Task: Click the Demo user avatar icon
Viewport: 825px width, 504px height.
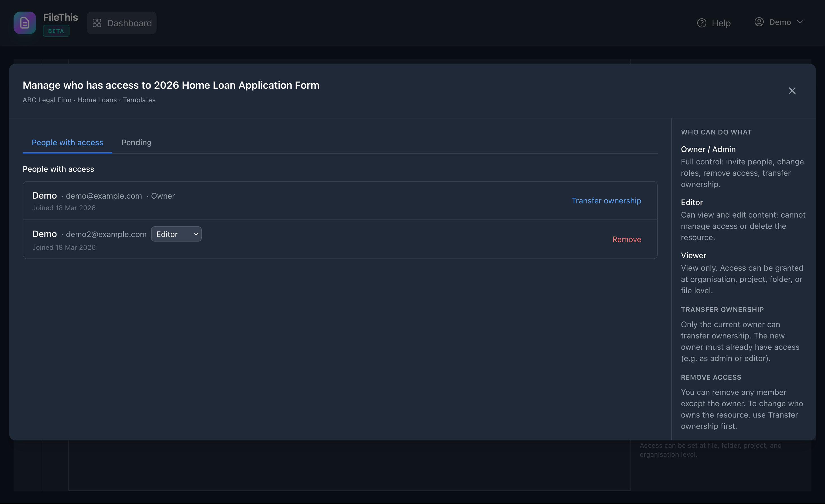Action: point(759,22)
